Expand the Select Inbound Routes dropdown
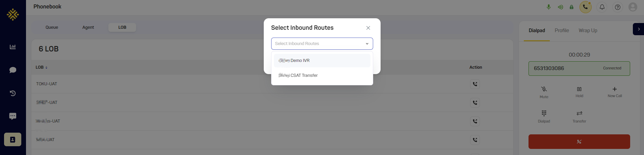 pos(322,44)
